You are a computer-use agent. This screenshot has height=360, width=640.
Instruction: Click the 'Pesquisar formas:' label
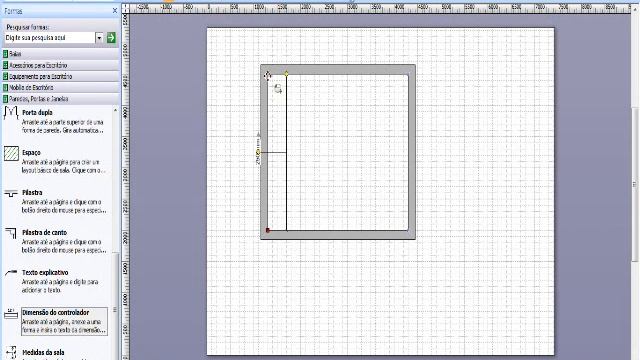click(28, 27)
